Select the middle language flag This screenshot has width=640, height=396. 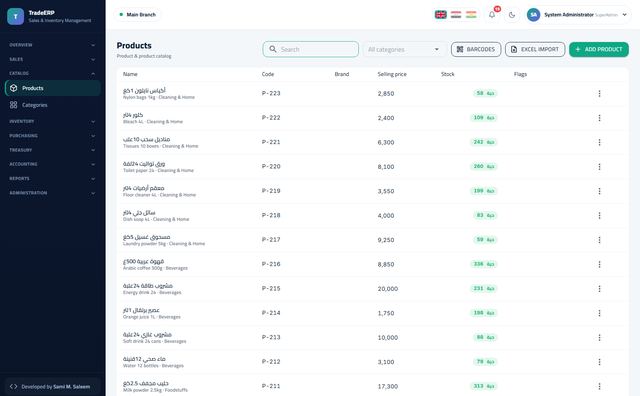[x=456, y=15]
